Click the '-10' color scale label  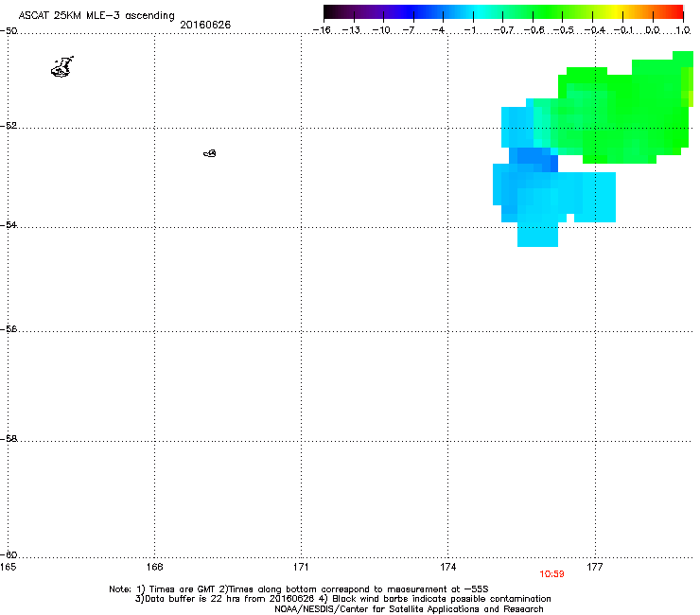pyautogui.click(x=381, y=30)
